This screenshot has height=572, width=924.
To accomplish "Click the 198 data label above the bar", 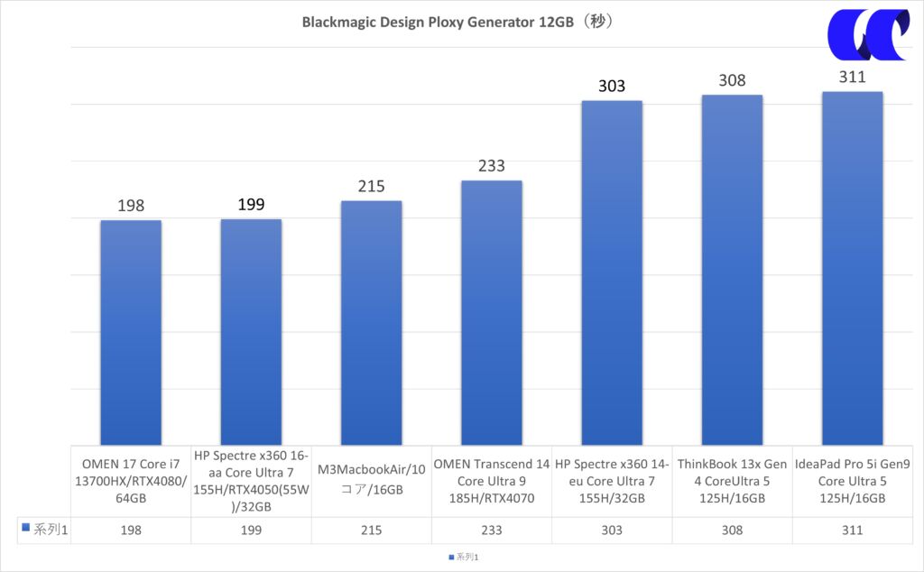I will pyautogui.click(x=131, y=206).
